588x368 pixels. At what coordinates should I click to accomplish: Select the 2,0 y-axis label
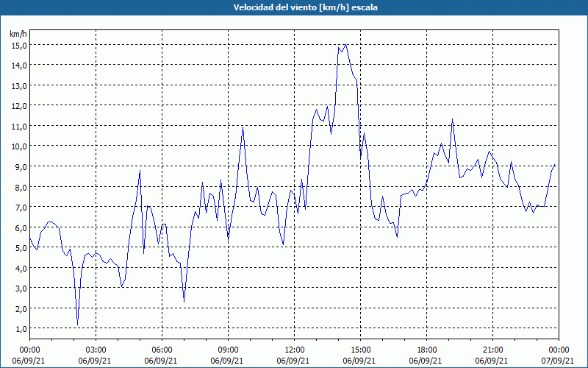pos(21,308)
